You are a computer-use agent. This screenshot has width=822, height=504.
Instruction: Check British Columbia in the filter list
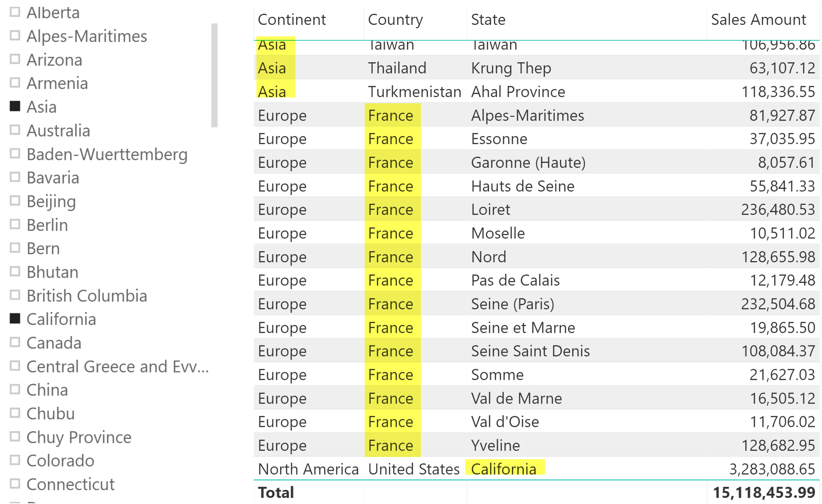tap(15, 296)
